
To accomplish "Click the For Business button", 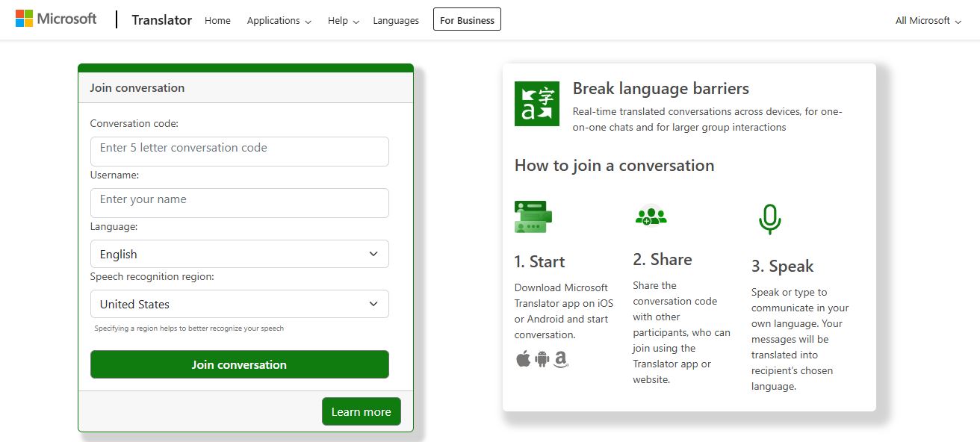I will pyautogui.click(x=467, y=20).
